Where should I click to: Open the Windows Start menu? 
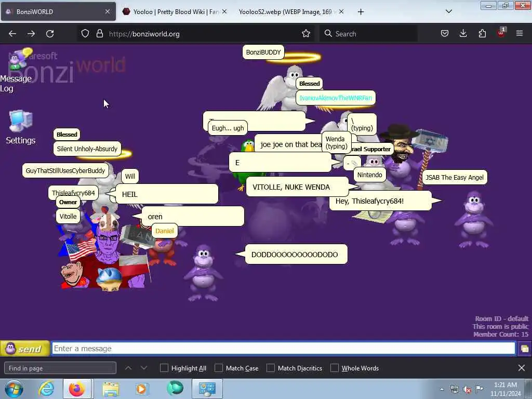click(14, 389)
